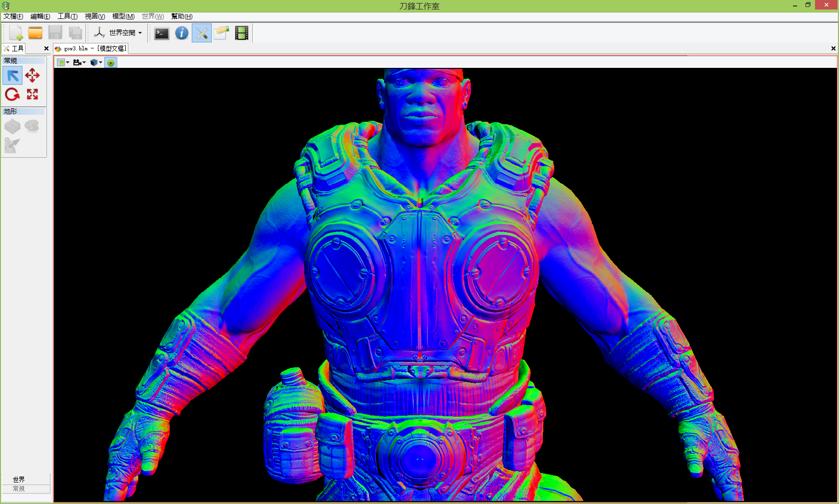Click the 地形 section header
The image size is (839, 504).
click(x=24, y=112)
